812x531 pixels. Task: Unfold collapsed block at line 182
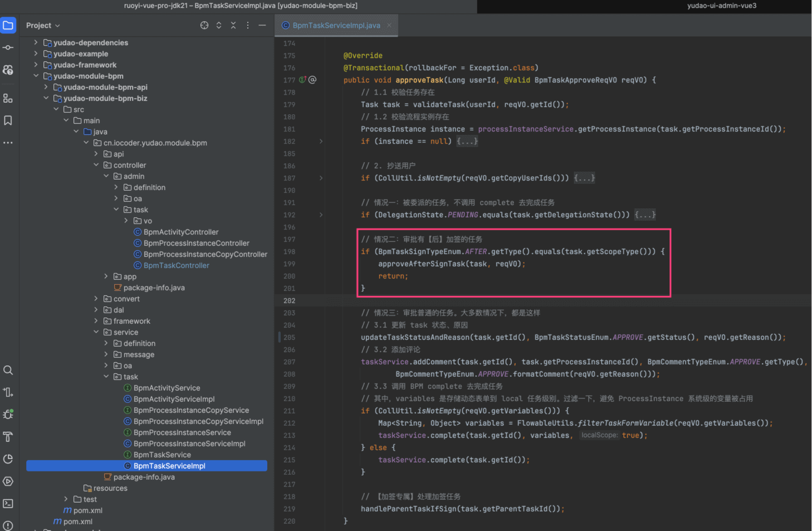tap(321, 142)
